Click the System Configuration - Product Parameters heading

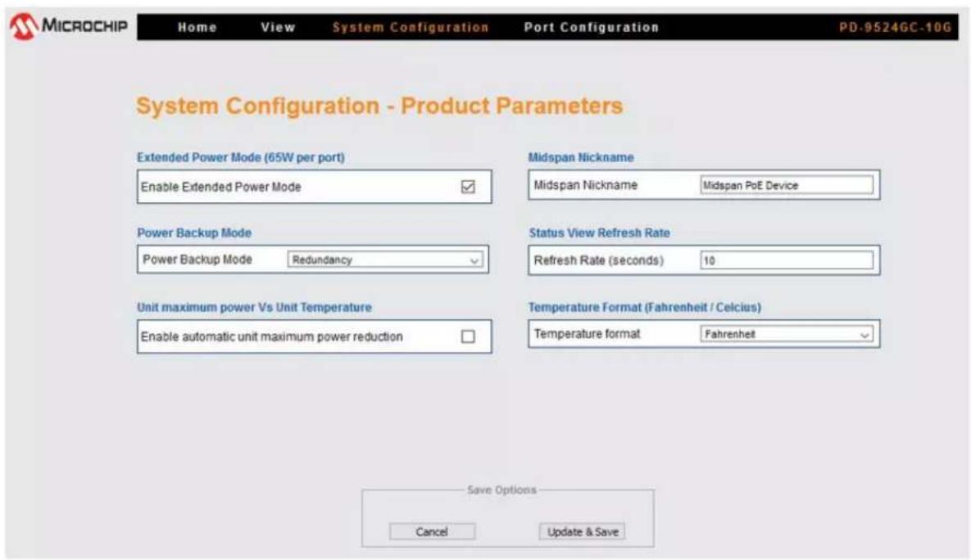point(379,106)
